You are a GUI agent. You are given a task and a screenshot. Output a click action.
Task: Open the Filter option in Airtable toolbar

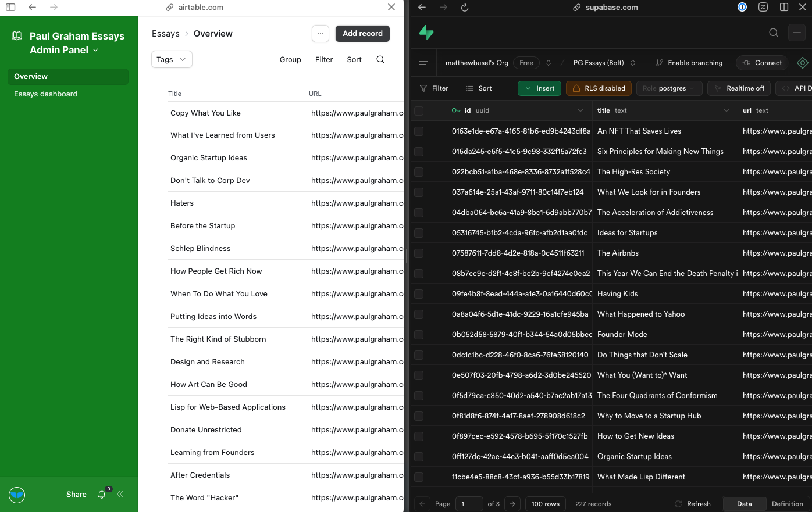tap(324, 59)
